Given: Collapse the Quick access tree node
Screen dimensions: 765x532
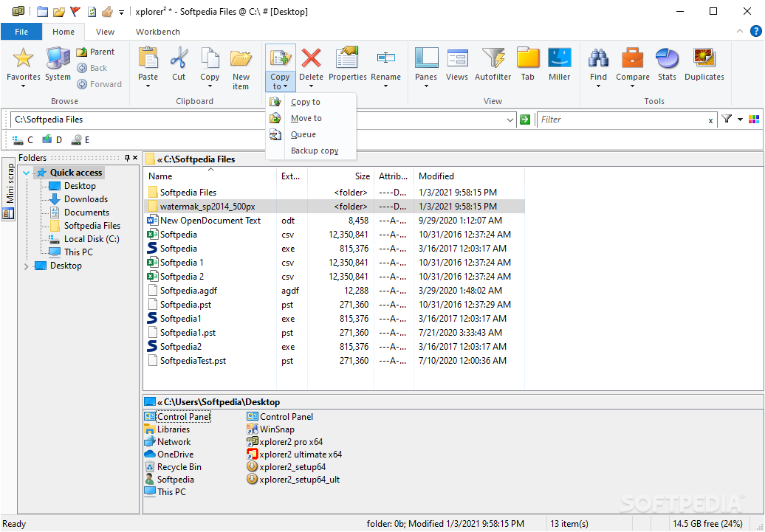Looking at the screenshot, I should [x=27, y=173].
